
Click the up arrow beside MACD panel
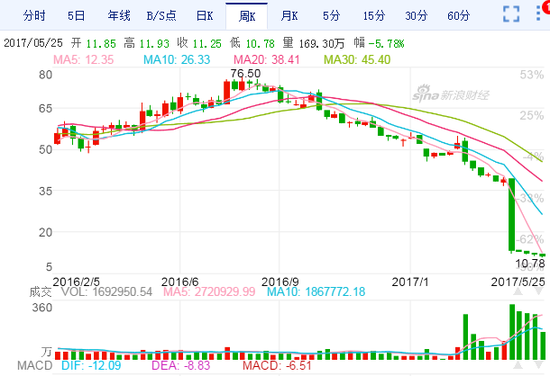pos(518,365)
